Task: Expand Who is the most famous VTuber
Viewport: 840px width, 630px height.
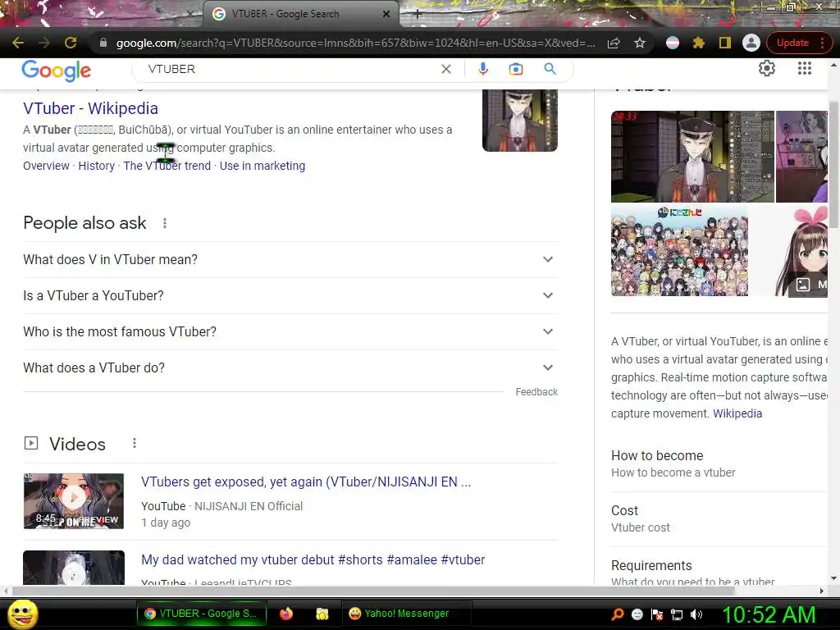Action: point(290,331)
